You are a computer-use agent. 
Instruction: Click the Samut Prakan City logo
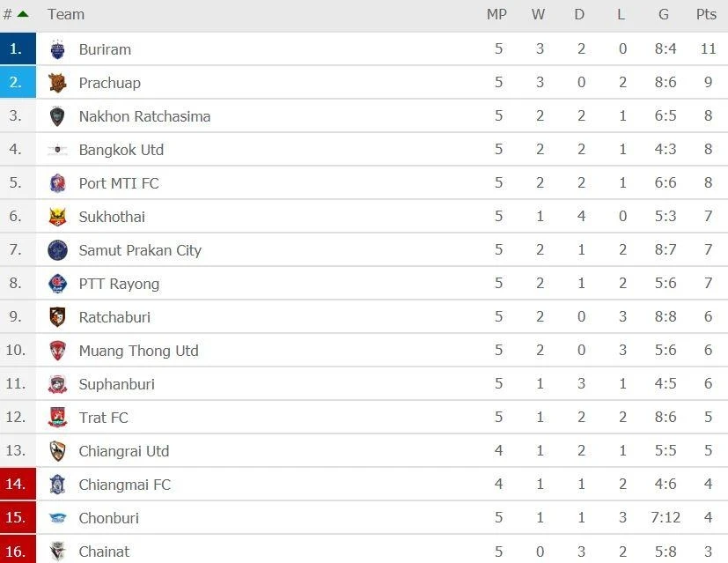coord(56,250)
